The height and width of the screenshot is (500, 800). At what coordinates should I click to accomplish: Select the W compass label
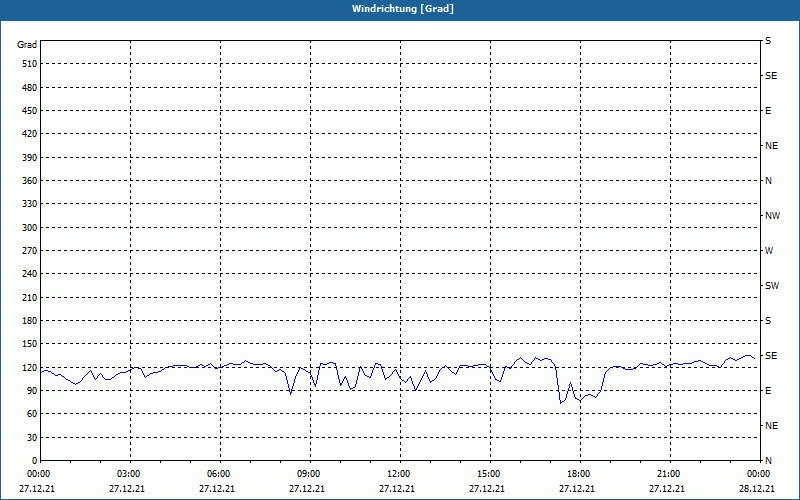pos(769,251)
